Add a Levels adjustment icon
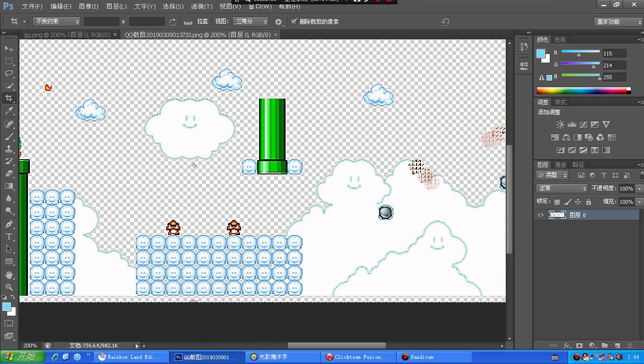This screenshot has width=644, height=364. tap(572, 125)
